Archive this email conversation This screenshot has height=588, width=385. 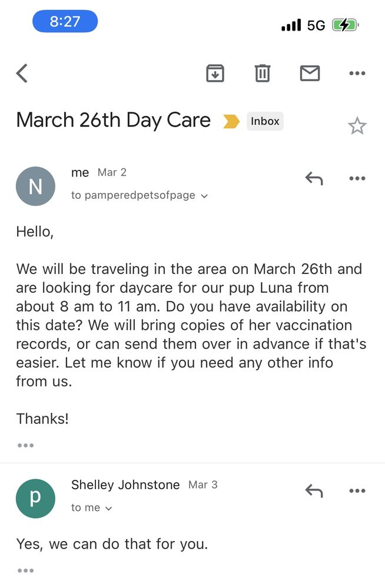[215, 73]
